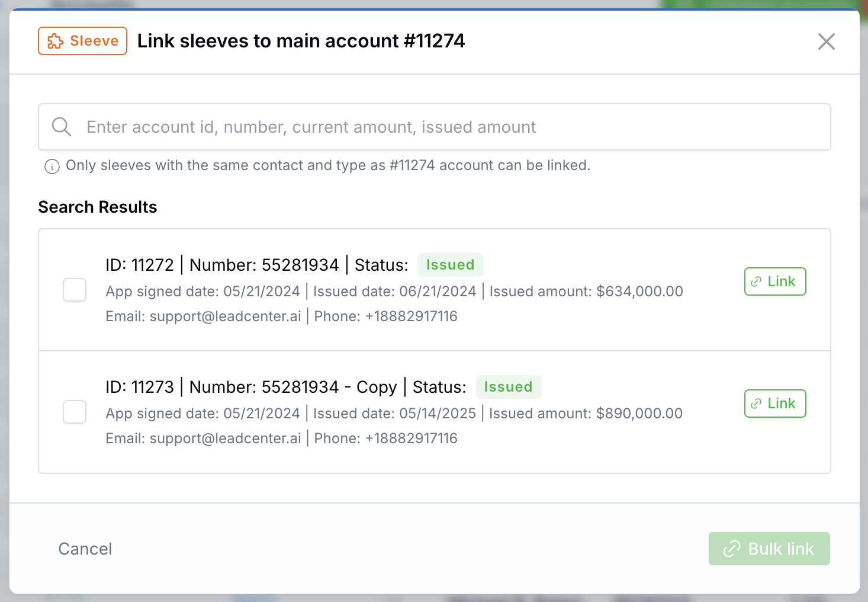Click the Issued status badge of ID 11272
The width and height of the screenshot is (868, 602).
pos(451,265)
